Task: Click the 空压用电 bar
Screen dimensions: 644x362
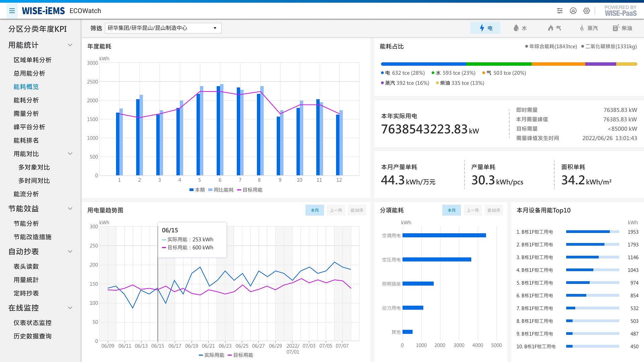Action: 437,259
